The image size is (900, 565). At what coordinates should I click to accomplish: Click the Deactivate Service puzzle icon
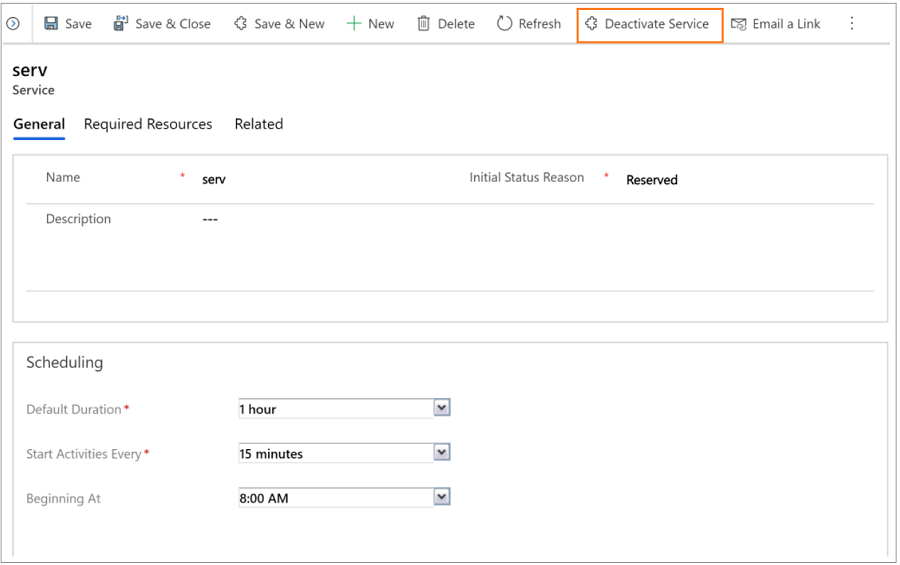click(591, 24)
